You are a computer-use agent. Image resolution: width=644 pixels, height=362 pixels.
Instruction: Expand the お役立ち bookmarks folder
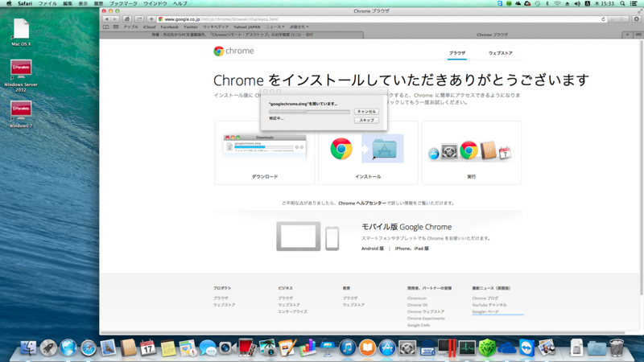point(299,27)
